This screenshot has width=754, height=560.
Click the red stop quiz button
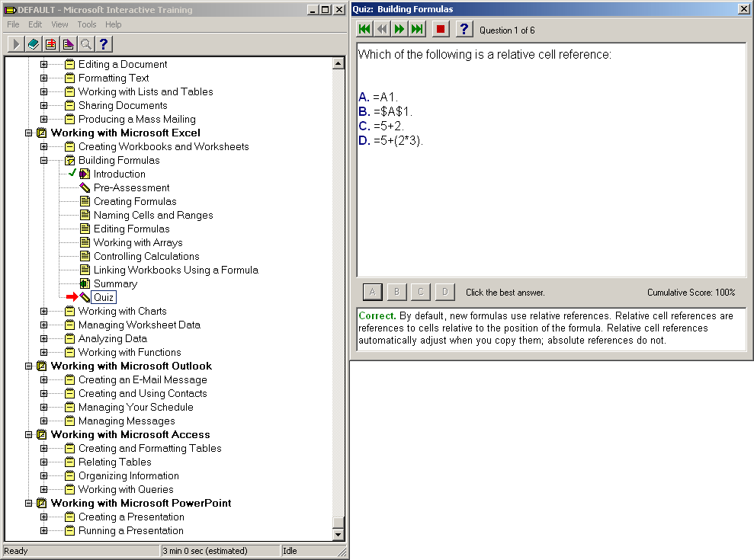440,29
